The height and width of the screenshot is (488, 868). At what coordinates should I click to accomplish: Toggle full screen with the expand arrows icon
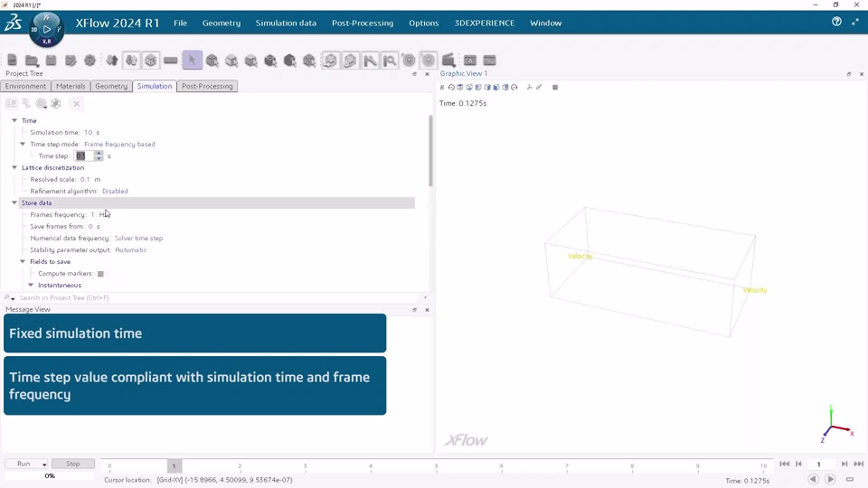pos(855,22)
